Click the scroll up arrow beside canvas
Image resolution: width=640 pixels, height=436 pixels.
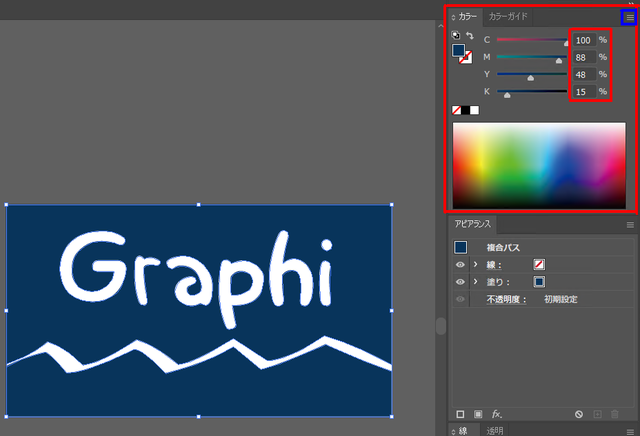click(x=441, y=26)
